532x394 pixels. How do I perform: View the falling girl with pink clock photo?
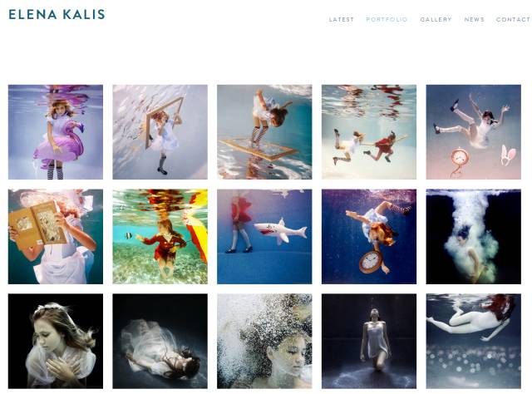[x=474, y=132]
